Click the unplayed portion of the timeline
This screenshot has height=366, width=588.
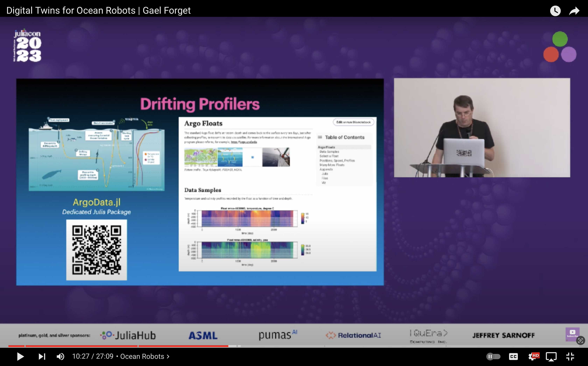pyautogui.click(x=387, y=346)
